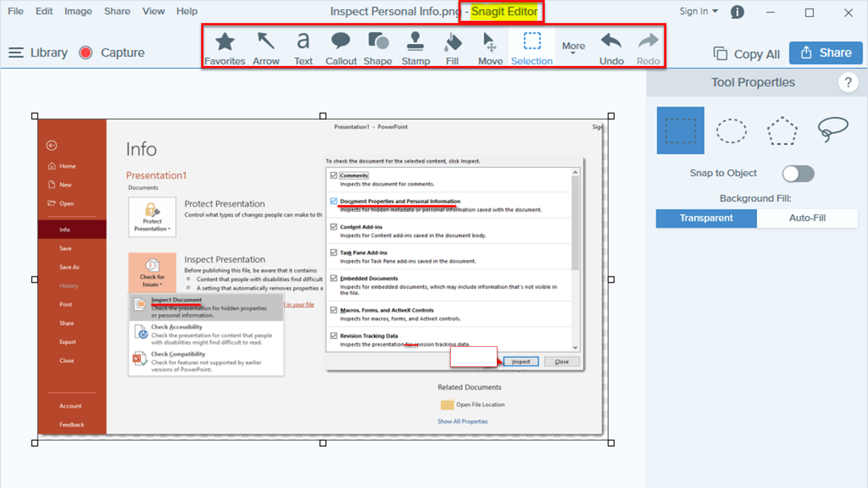This screenshot has width=868, height=488.
Task: Choose polygon selection shape
Action: [x=782, y=131]
